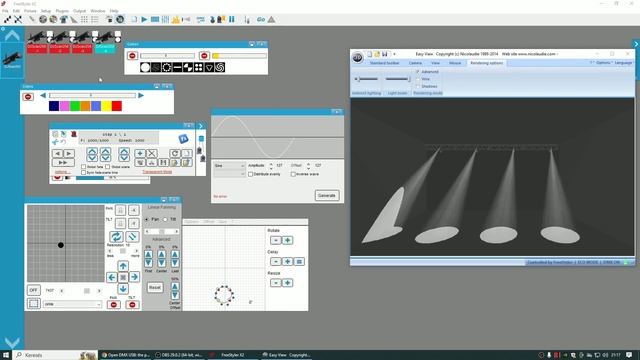Click the blue Play icon in main toolbar
The image size is (640, 360).
point(144,19)
